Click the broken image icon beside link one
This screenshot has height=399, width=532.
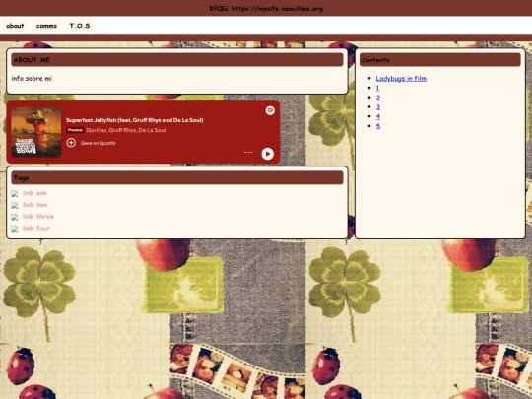coord(15,194)
